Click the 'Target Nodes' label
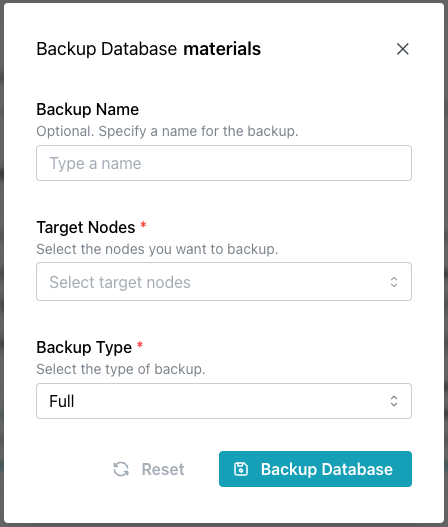Image resolution: width=448 pixels, height=527 pixels. [86, 228]
